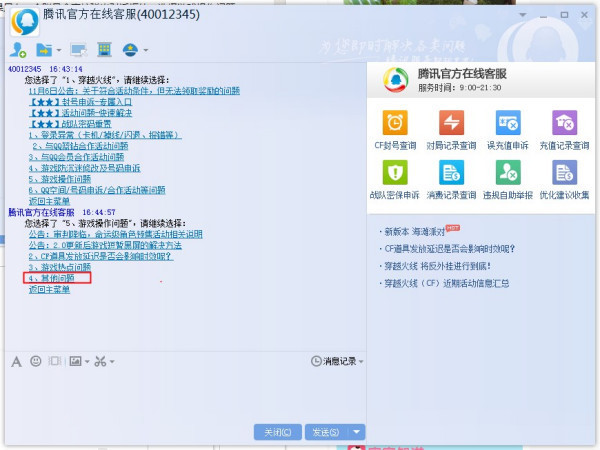Open 公告：审判降临 announcement link
Viewport: 600px width, 450px height.
116,234
